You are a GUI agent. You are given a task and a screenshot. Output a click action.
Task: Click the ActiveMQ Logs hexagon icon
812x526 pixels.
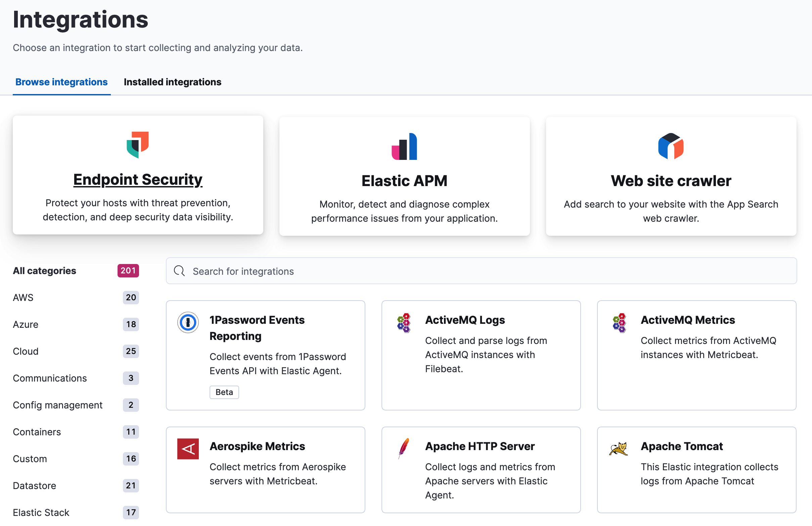pyautogui.click(x=404, y=322)
